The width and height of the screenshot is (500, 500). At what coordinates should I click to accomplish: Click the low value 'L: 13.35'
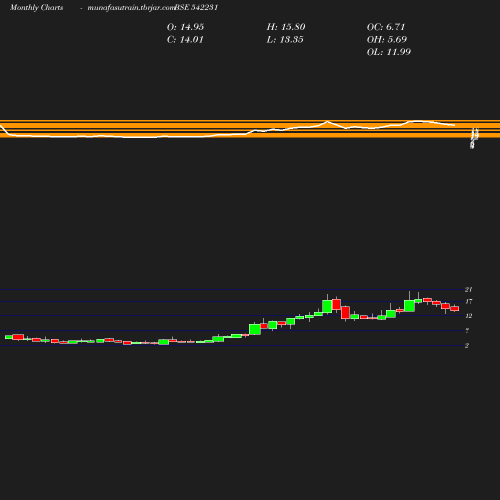click(x=285, y=40)
